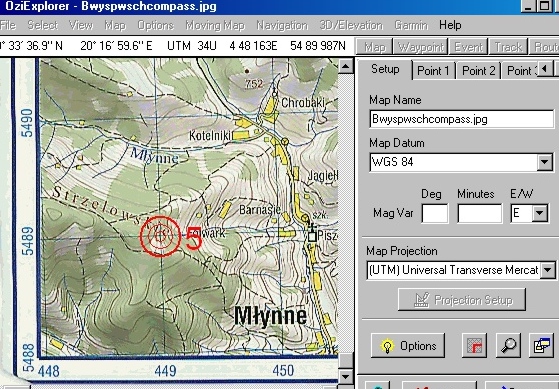Click the map scrollbar down arrow

pyautogui.click(x=345, y=376)
